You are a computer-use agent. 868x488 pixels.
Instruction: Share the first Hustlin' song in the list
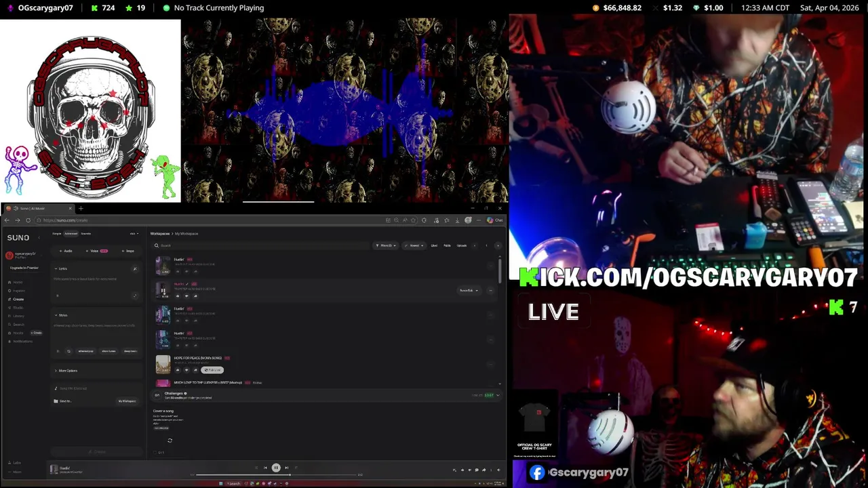click(195, 271)
